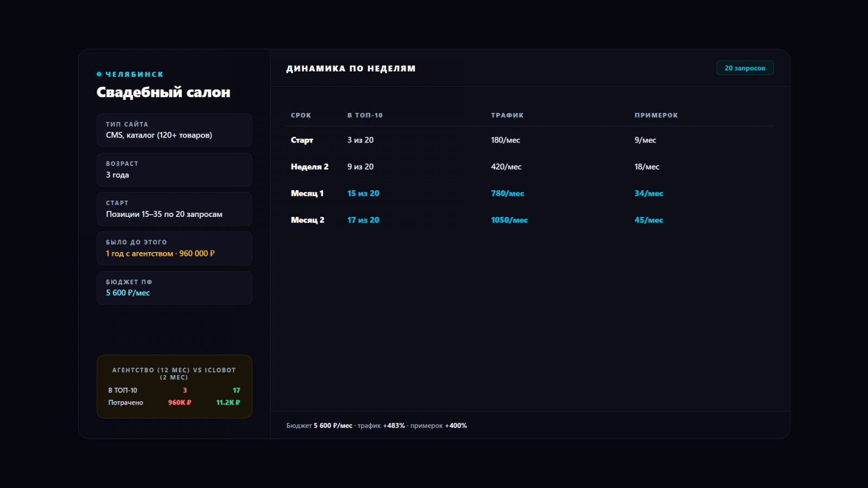
Task: Select the "Возраст" 3 года card
Action: pos(174,170)
